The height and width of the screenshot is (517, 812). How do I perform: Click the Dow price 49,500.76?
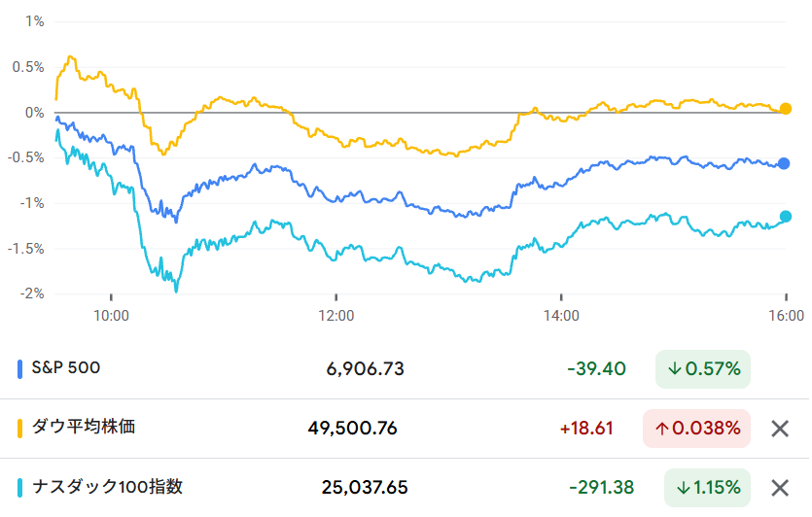click(352, 429)
